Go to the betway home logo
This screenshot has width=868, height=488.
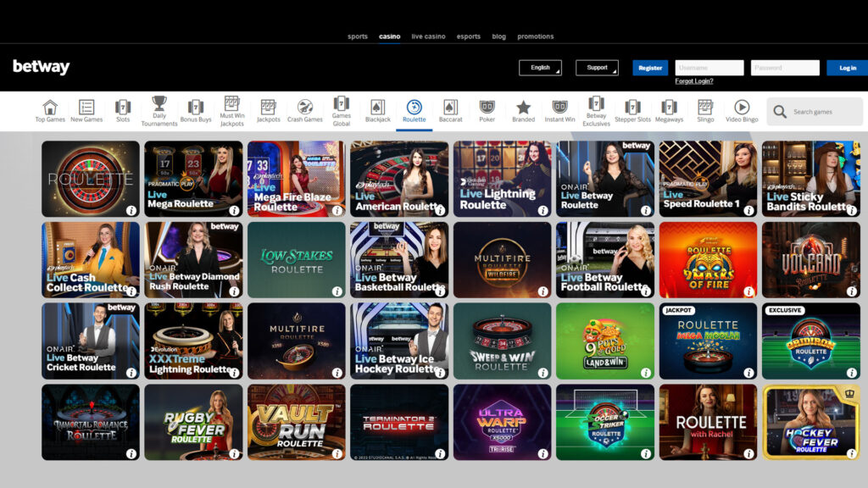[x=41, y=67]
